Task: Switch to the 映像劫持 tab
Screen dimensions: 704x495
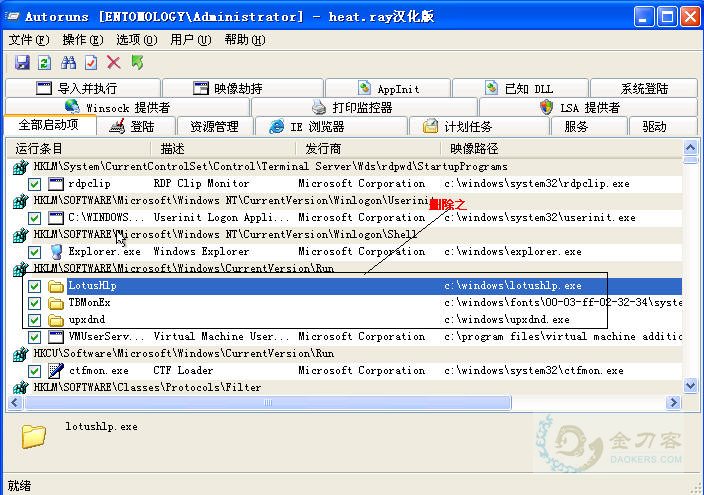Action: coord(243,88)
